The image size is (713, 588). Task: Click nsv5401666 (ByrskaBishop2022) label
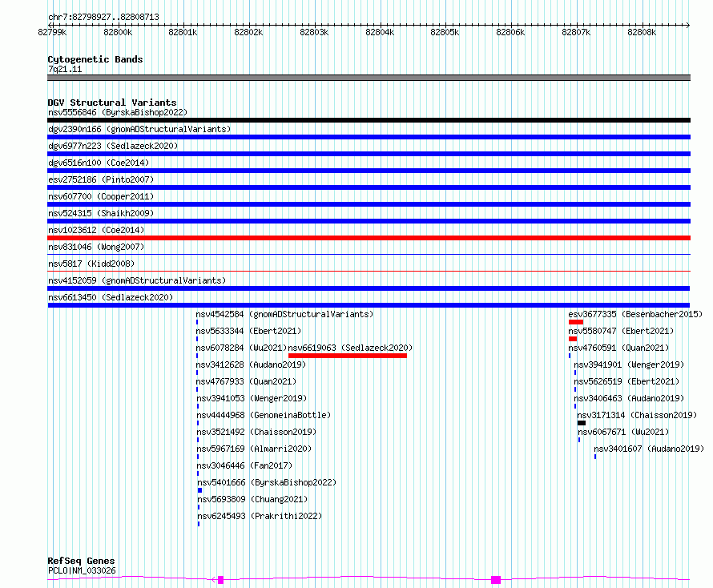pyautogui.click(x=267, y=482)
